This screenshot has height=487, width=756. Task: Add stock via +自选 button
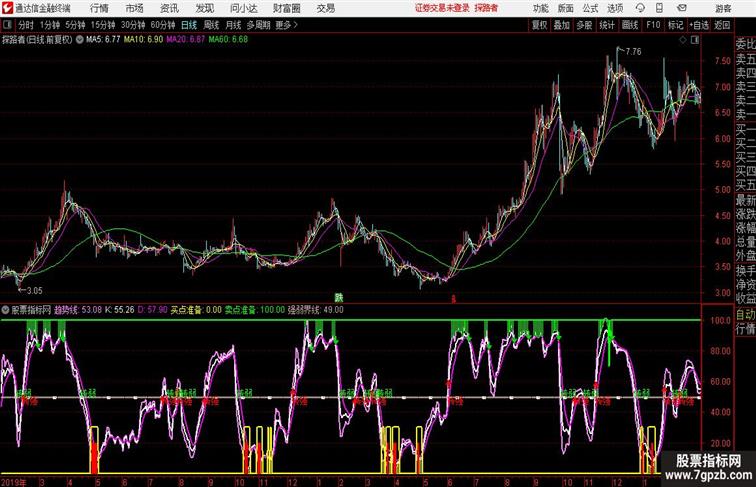(x=699, y=25)
